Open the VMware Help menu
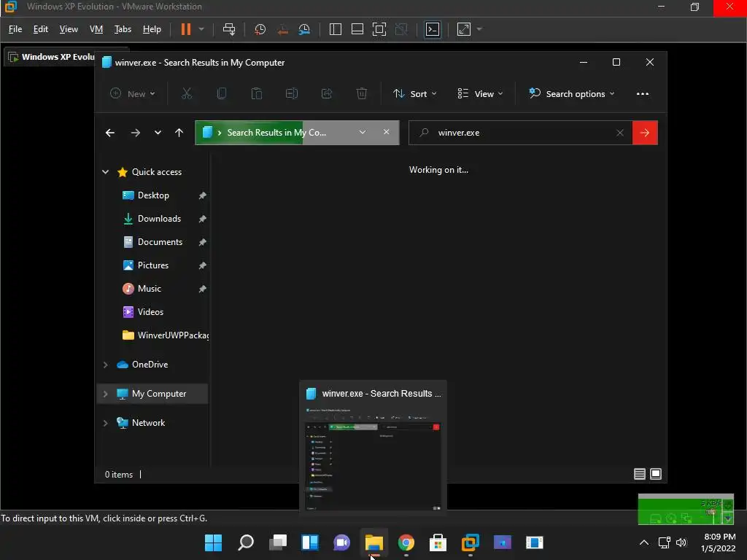The height and width of the screenshot is (560, 747). (x=152, y=29)
